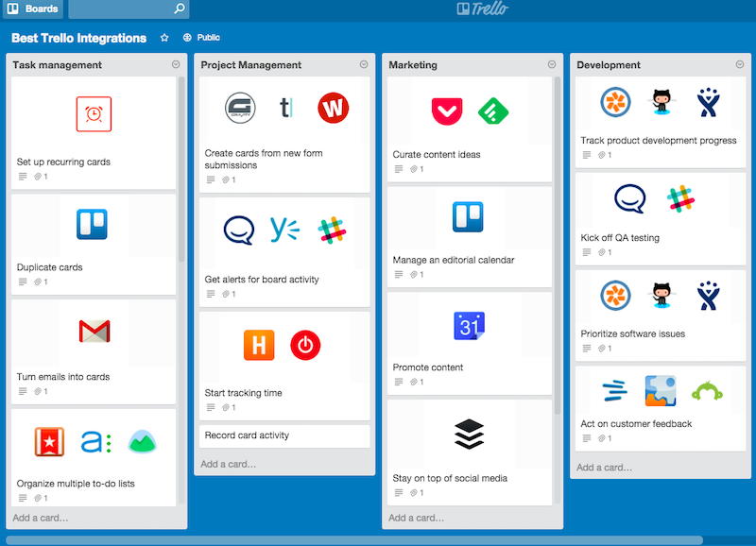756x546 pixels.
Task: Click the Trello logo in the header
Action: point(483,9)
